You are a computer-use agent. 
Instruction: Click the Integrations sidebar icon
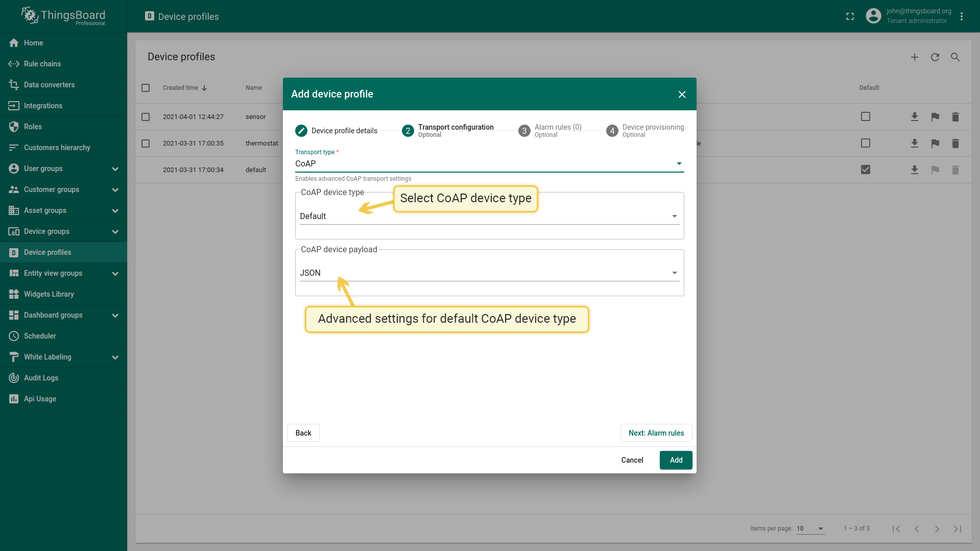[x=14, y=106]
